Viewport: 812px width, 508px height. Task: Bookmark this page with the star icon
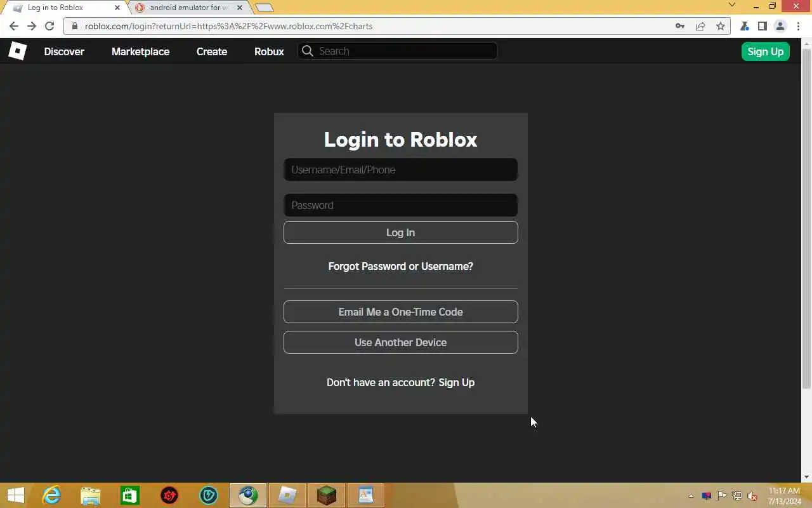(721, 26)
